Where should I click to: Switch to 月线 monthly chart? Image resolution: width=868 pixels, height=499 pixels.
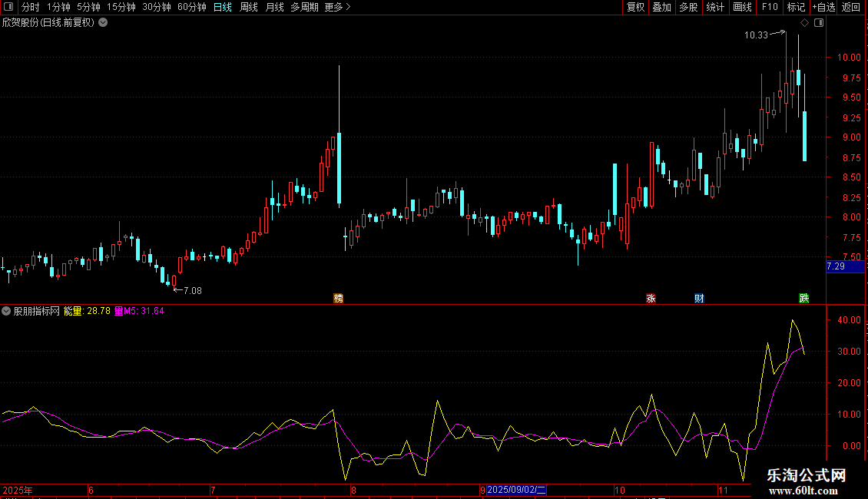(x=274, y=7)
